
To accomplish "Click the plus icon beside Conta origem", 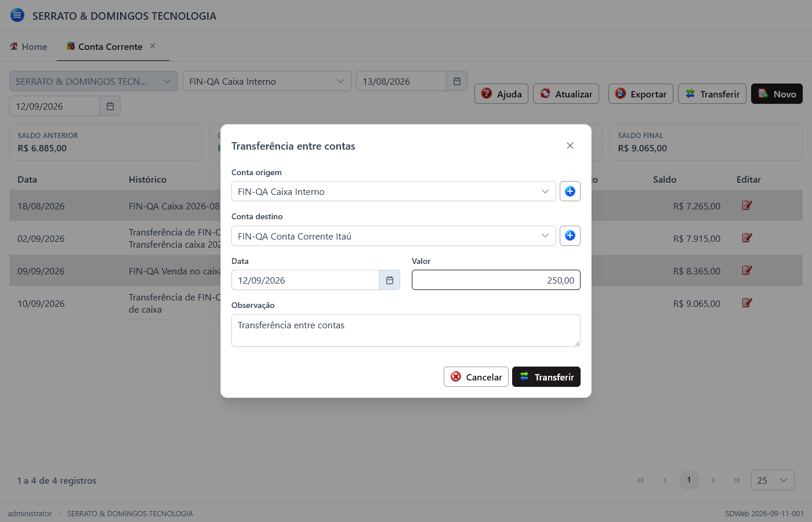I will point(570,191).
